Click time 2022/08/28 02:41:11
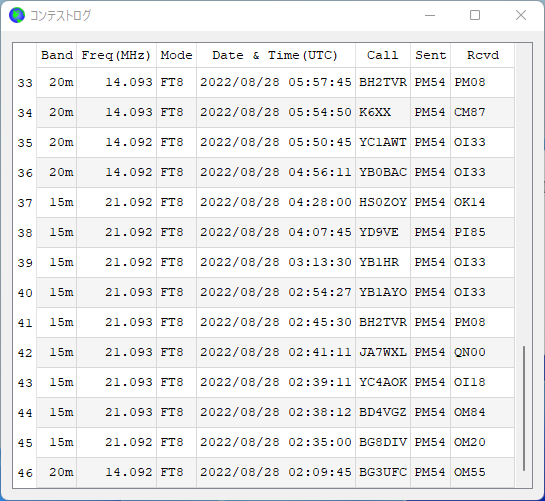This screenshot has width=545, height=501. (x=276, y=352)
